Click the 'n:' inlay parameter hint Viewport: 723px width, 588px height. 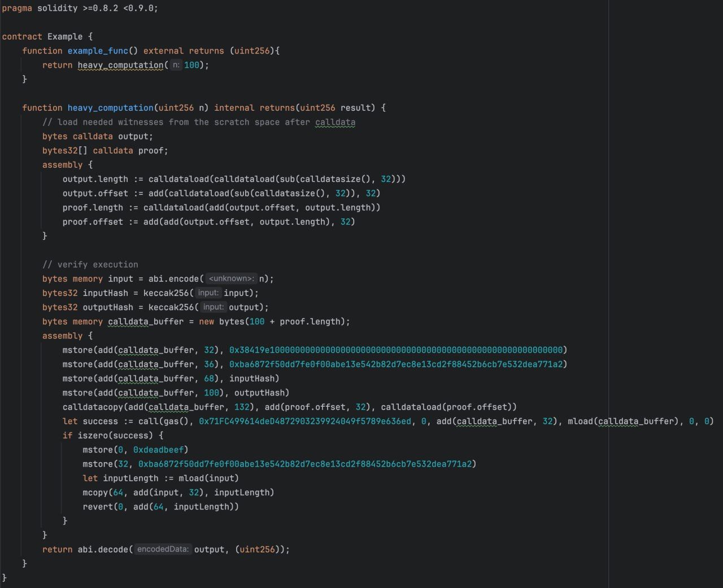[x=176, y=65]
